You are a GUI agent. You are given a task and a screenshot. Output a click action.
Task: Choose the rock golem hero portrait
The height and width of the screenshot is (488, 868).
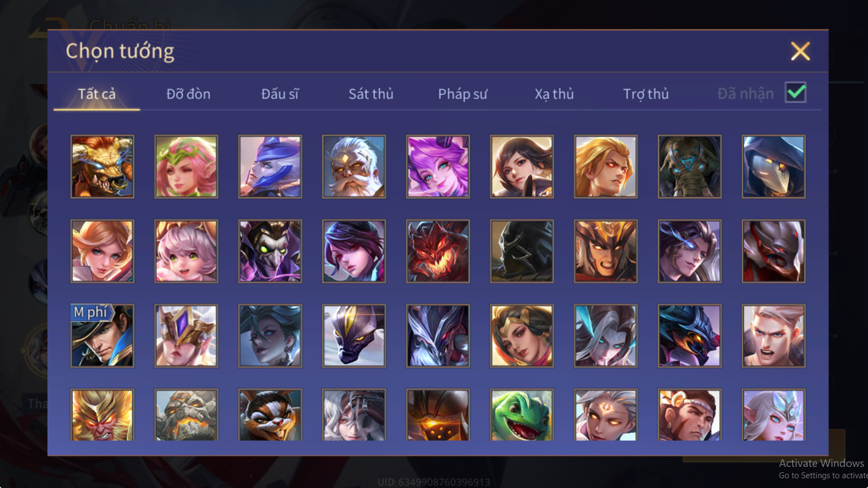point(186,415)
